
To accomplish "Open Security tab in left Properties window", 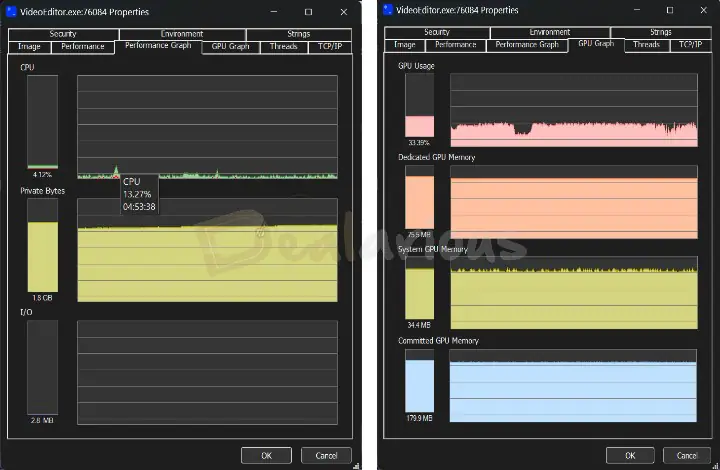I will [63, 34].
